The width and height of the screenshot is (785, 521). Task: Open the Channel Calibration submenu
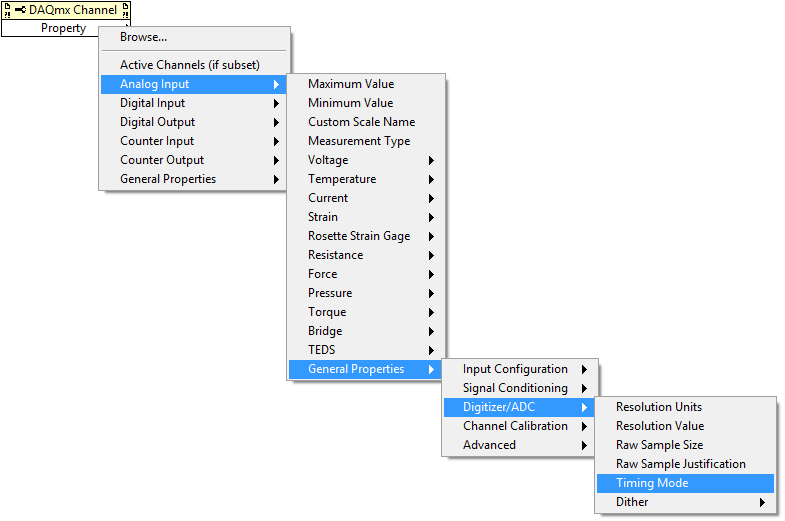(x=520, y=426)
